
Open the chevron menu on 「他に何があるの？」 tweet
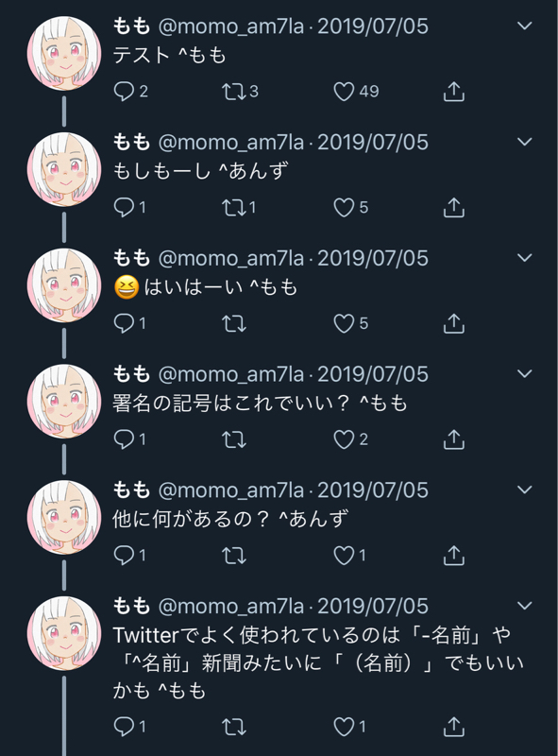coord(524,490)
